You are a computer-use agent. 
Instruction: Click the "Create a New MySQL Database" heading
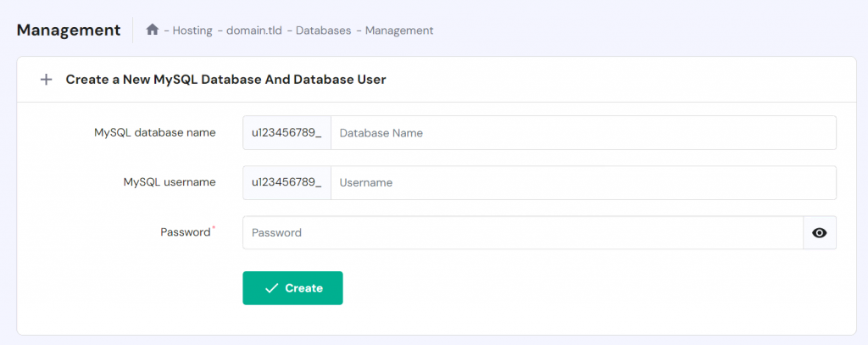pyautogui.click(x=225, y=80)
